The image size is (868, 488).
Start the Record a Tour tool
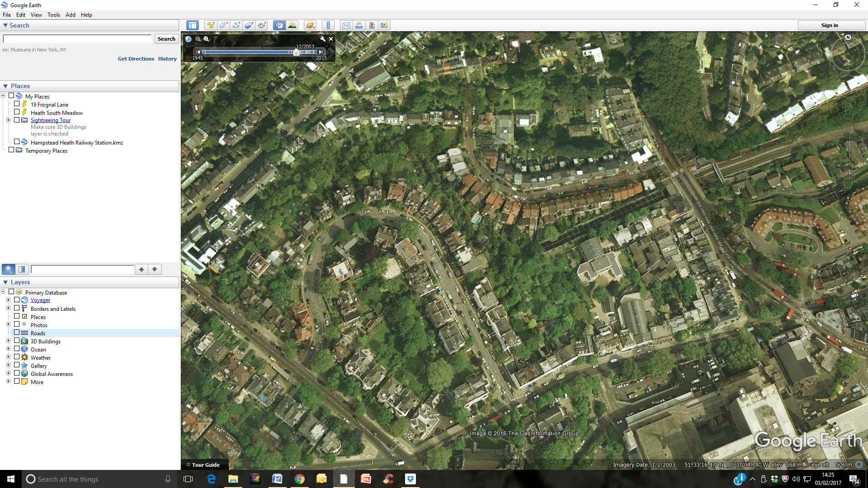(262, 25)
